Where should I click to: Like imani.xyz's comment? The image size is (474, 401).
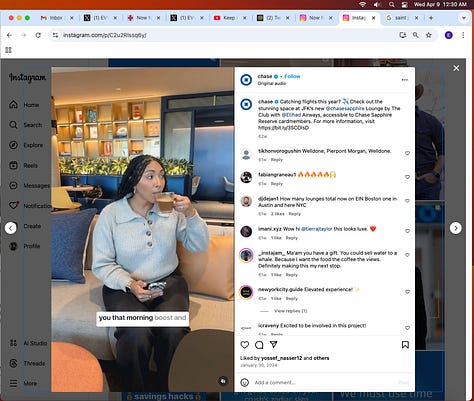[407, 231]
